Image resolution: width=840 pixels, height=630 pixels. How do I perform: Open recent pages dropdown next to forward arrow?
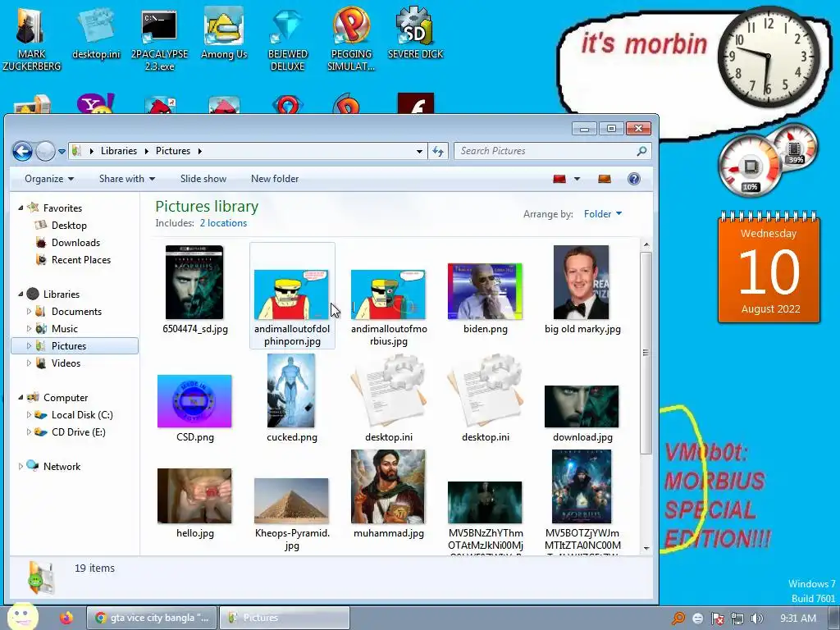[62, 152]
